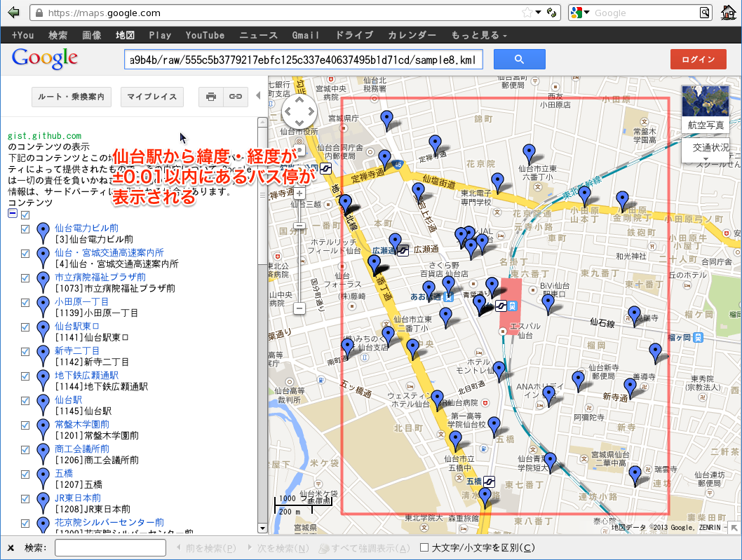Click the 広瀬通 subway station icon
This screenshot has width=742, height=560.
click(x=403, y=251)
